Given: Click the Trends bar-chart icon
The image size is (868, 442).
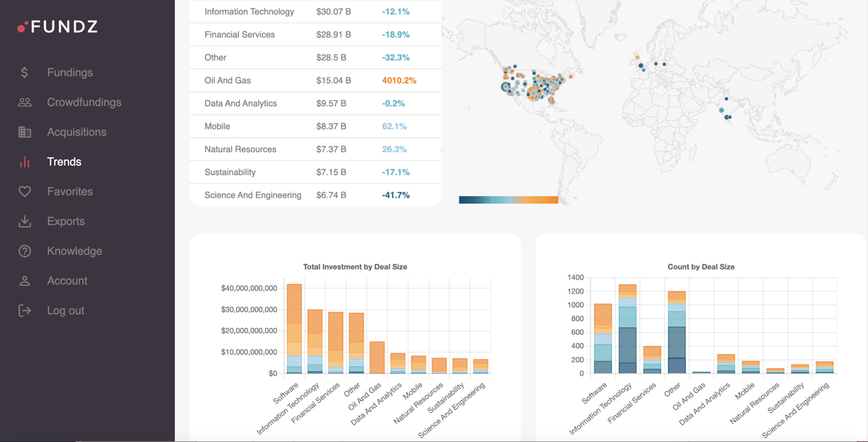Looking at the screenshot, I should click(x=25, y=162).
